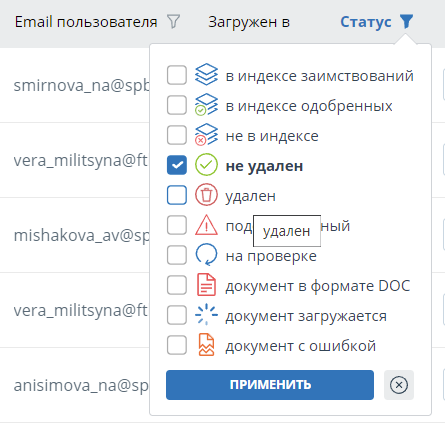Click the red DOC document icon
Screen dimensions: 445x426
[x=206, y=285]
